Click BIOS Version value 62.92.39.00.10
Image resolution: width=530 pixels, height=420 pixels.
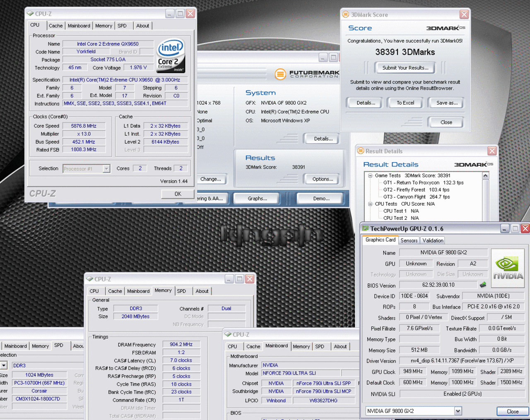(x=438, y=285)
